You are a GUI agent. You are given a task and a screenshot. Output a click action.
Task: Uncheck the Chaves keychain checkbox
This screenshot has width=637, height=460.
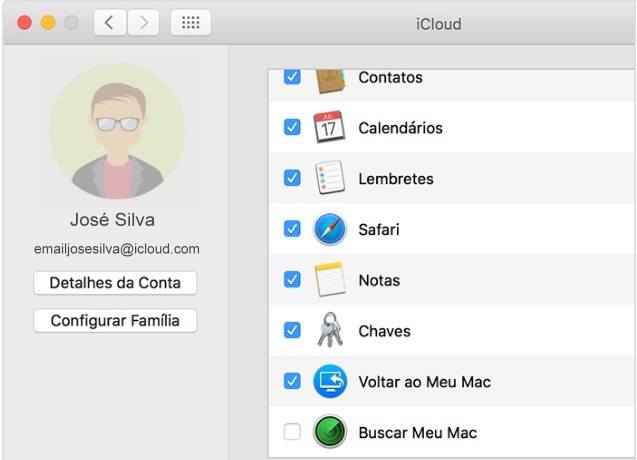coord(292,331)
